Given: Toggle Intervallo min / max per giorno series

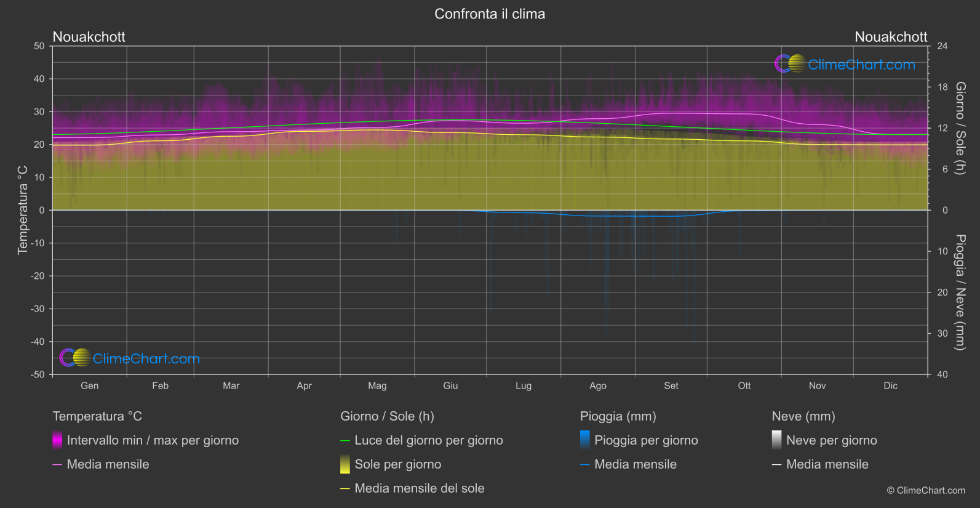Looking at the screenshot, I should coord(153,440).
